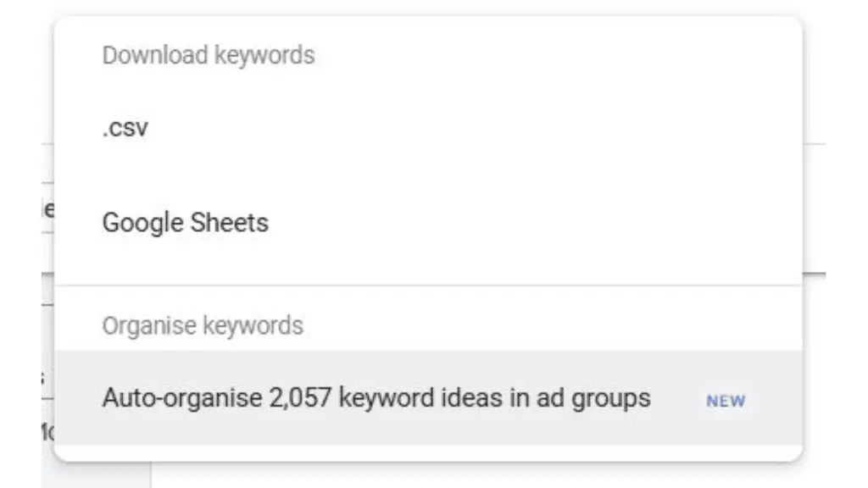Click blank area right of .csv

point(466,130)
